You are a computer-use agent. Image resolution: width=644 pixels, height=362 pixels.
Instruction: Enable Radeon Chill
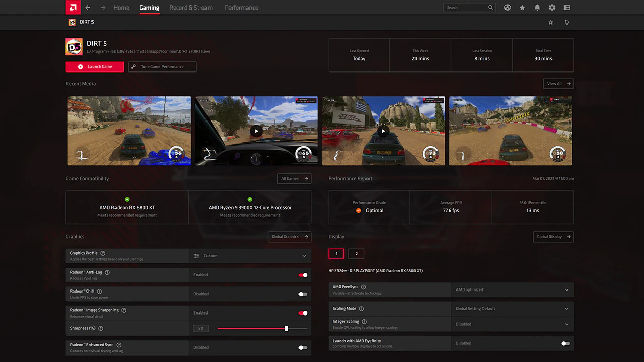(303, 294)
